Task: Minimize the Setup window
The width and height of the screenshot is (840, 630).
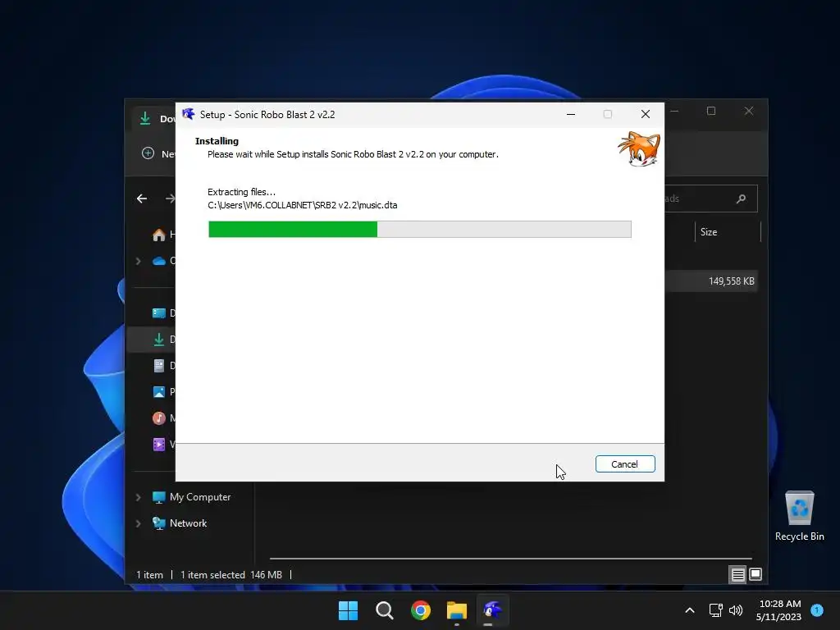Action: coord(571,114)
